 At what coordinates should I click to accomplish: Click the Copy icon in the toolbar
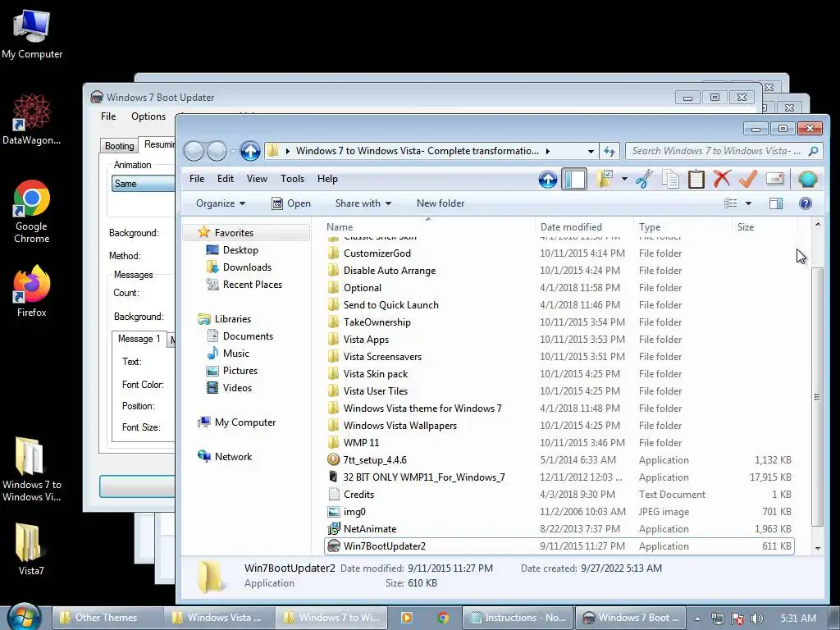pos(670,179)
